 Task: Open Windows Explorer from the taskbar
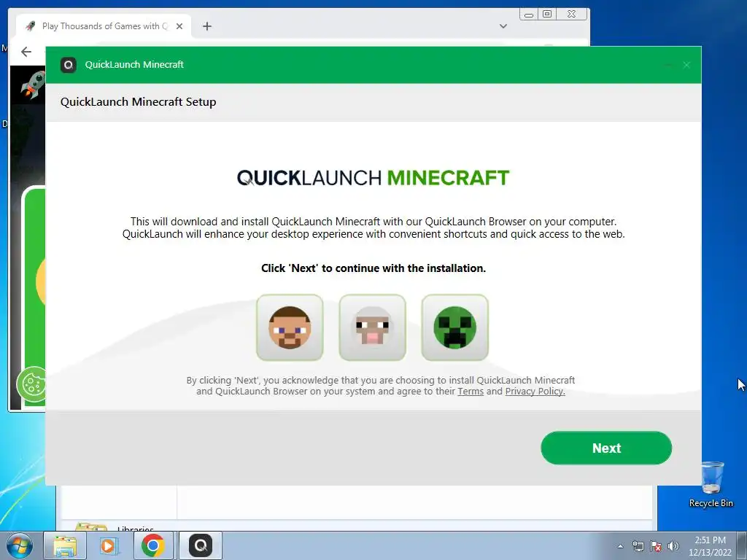tap(65, 545)
